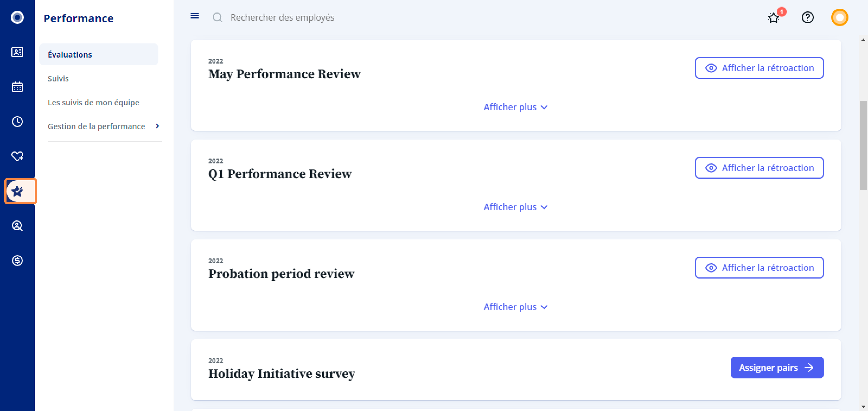Open the help question mark icon
The width and height of the screenshot is (868, 411).
click(x=807, y=17)
